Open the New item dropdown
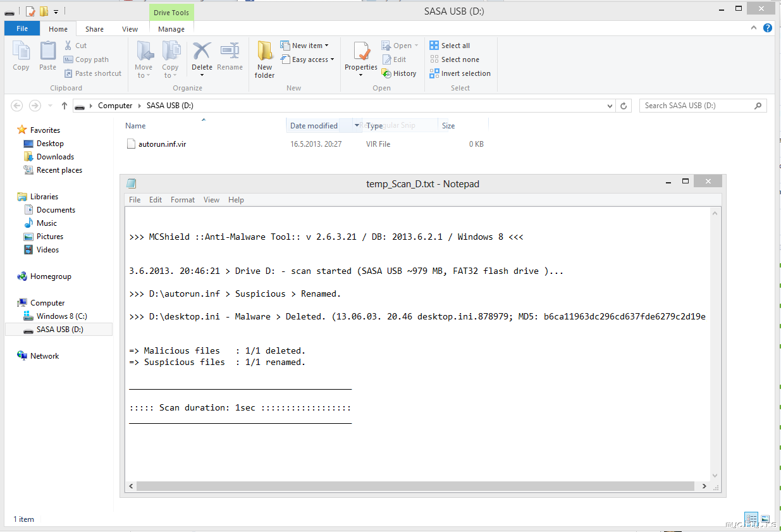The width and height of the screenshot is (781, 532). click(x=305, y=46)
